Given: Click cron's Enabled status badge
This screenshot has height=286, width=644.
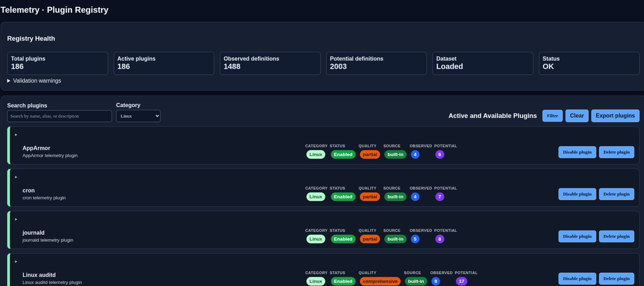Looking at the screenshot, I should coord(343,197).
